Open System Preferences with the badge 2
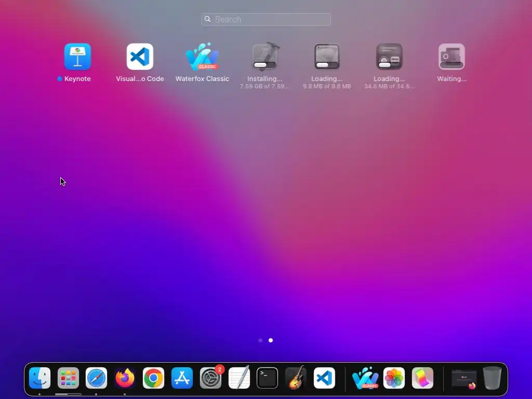 point(211,378)
